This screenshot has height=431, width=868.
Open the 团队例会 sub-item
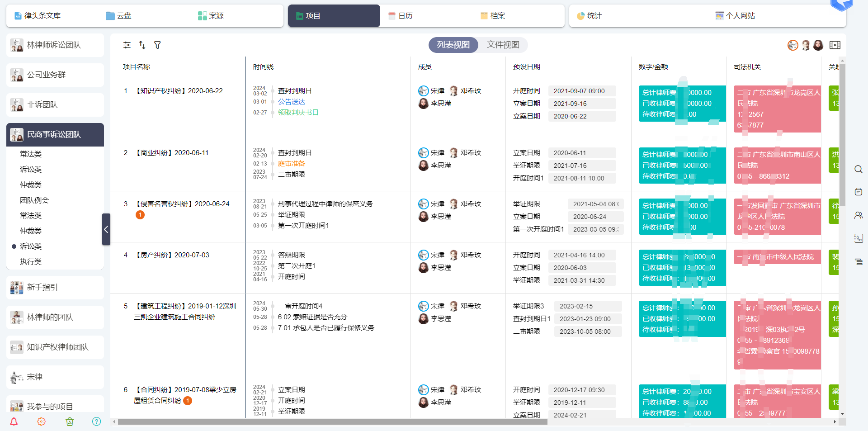[x=34, y=200]
